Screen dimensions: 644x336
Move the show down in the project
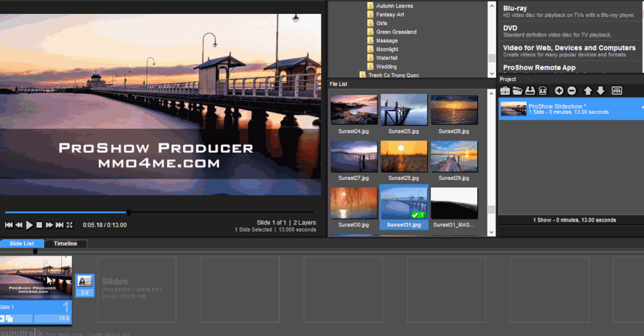tap(601, 91)
